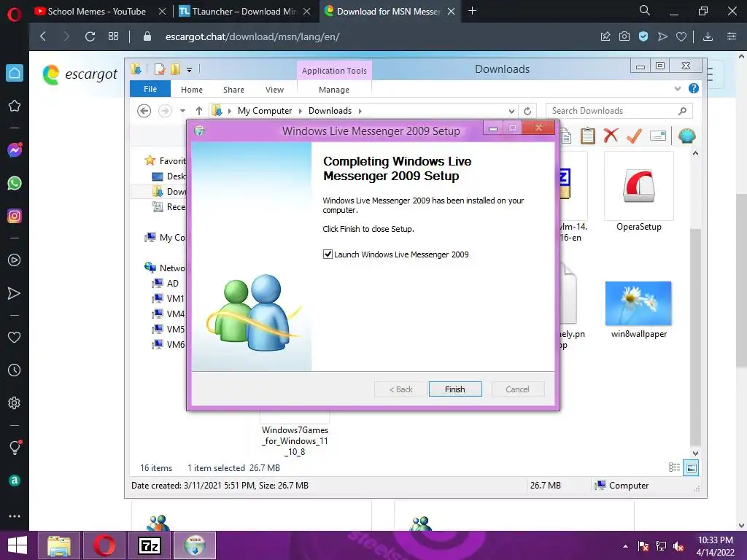Open Opera downloads icon in toolbar
The image size is (747, 560).
[x=708, y=36]
